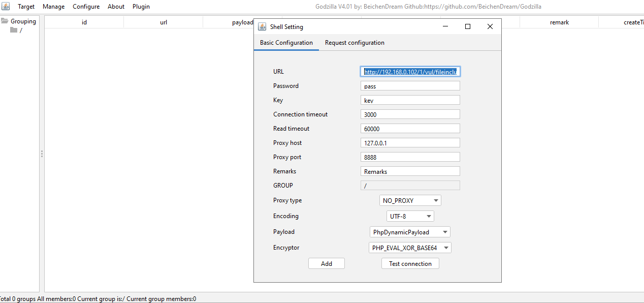Open the Target menu
This screenshot has height=303, width=644.
click(26, 7)
